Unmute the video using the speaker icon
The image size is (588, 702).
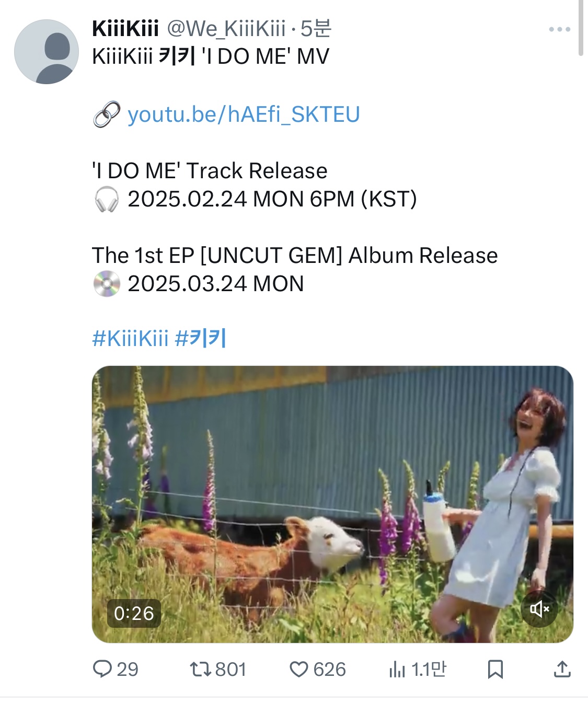tap(539, 609)
